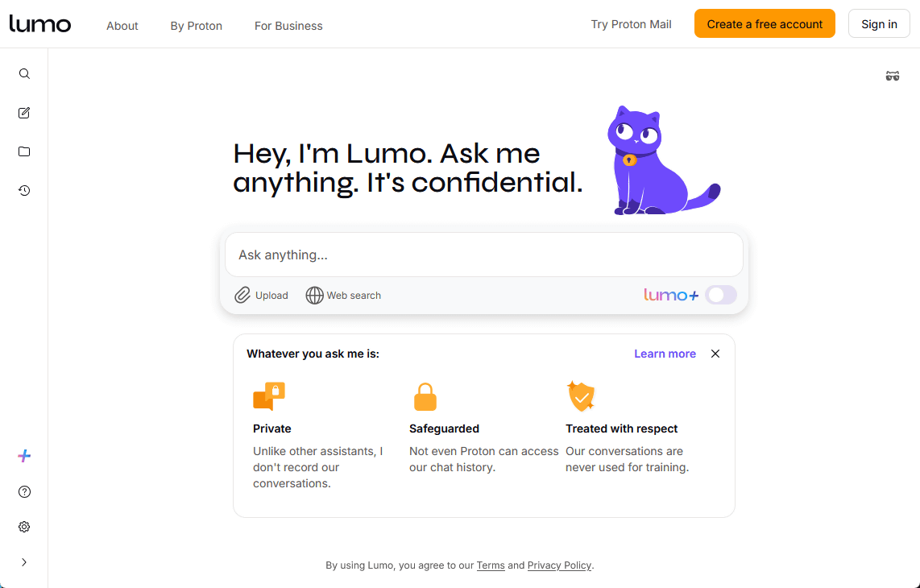
Task: Click the colorful plus icon in sidebar
Action: click(x=24, y=456)
